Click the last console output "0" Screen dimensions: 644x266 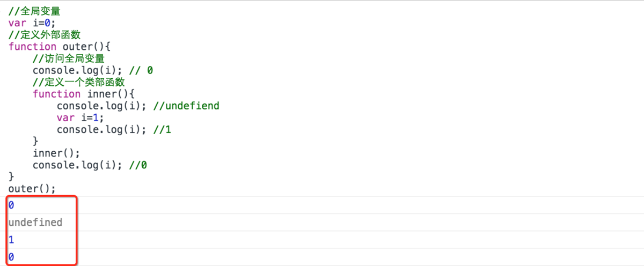click(x=11, y=257)
